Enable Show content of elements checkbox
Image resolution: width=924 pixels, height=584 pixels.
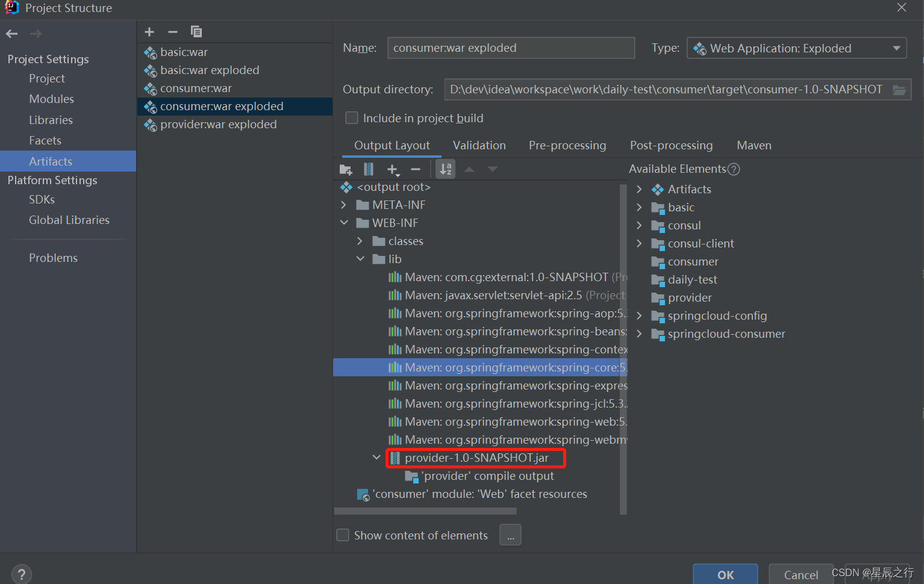343,535
